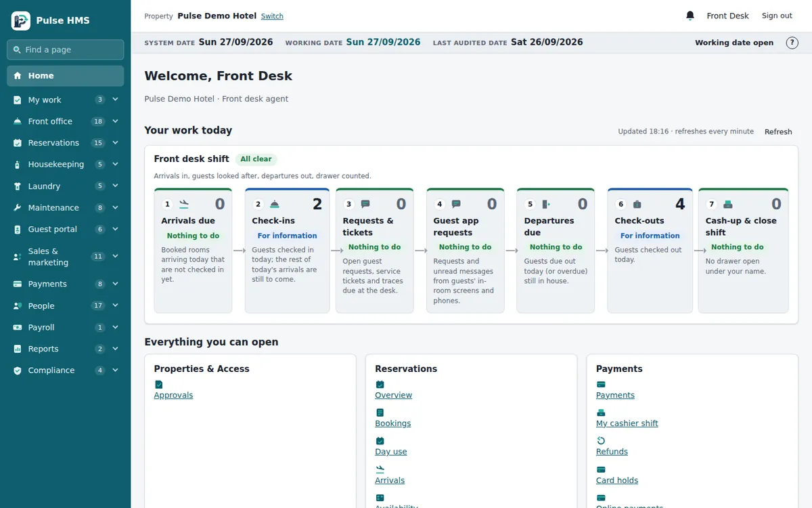Click the Cash-up & close shift icon
This screenshot has height=508, width=812.
[728, 204]
